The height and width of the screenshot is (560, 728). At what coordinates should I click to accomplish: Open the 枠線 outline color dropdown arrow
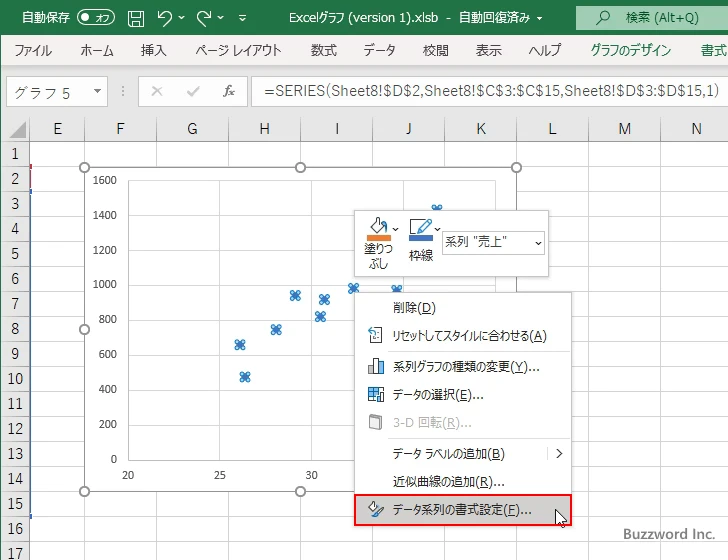tap(437, 229)
